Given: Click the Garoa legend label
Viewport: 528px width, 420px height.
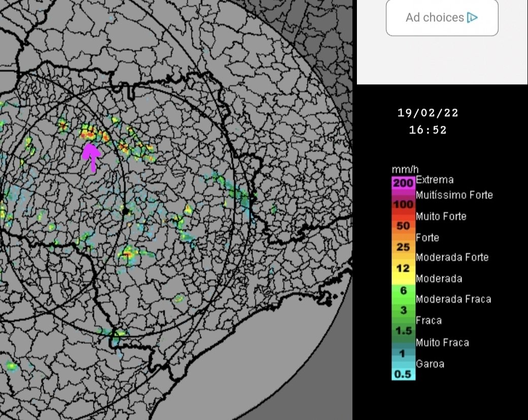Looking at the screenshot, I should (430, 364).
